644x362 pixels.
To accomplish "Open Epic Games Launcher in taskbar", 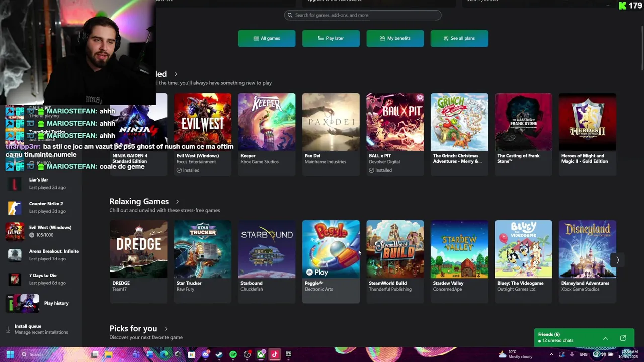I will coord(288,354).
